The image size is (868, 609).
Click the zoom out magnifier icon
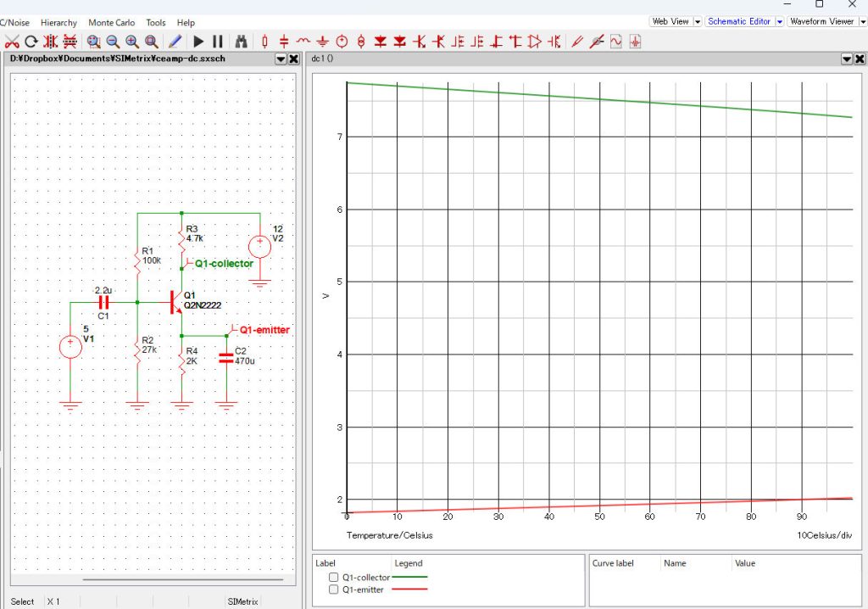pyautogui.click(x=113, y=41)
